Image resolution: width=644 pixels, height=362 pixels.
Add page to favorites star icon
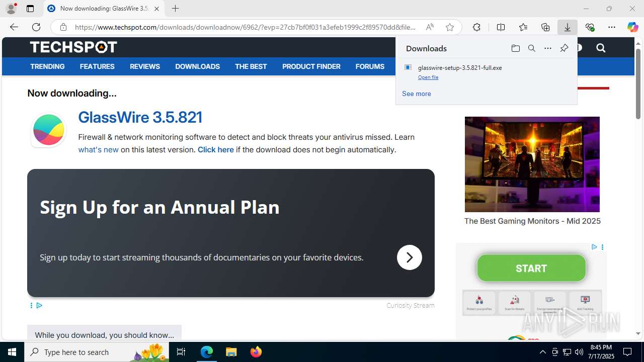pos(450,27)
